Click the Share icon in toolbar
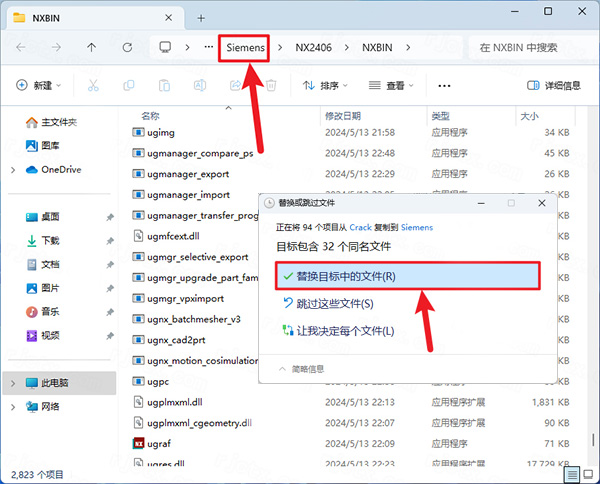 point(235,85)
